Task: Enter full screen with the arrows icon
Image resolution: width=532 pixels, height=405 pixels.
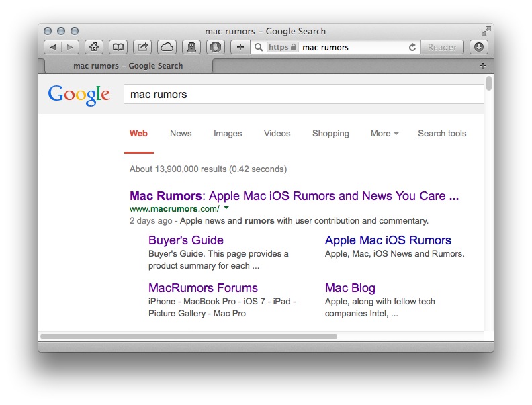Action: 486,31
